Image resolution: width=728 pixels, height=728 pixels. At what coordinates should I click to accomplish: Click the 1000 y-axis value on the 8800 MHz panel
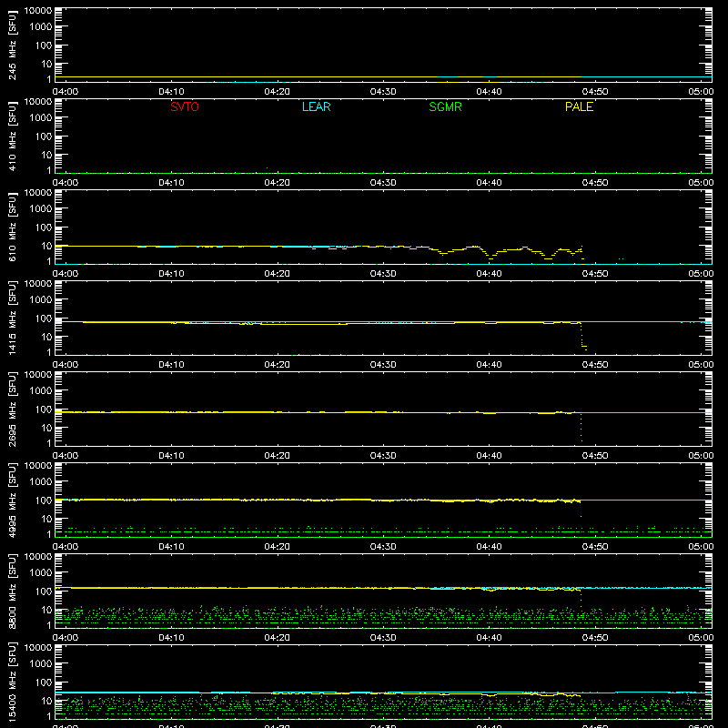[41, 572]
